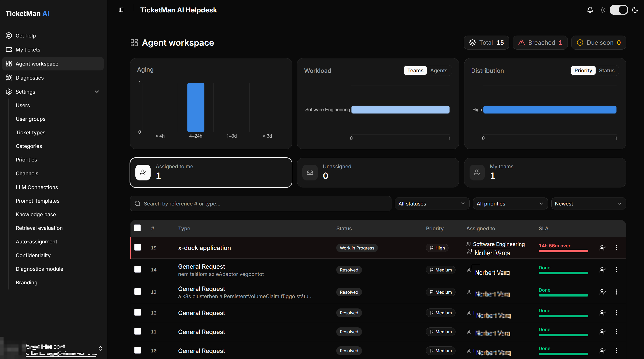Open Get help in the sidebar
Viewport: 644px width, 359px height.
tap(53, 36)
